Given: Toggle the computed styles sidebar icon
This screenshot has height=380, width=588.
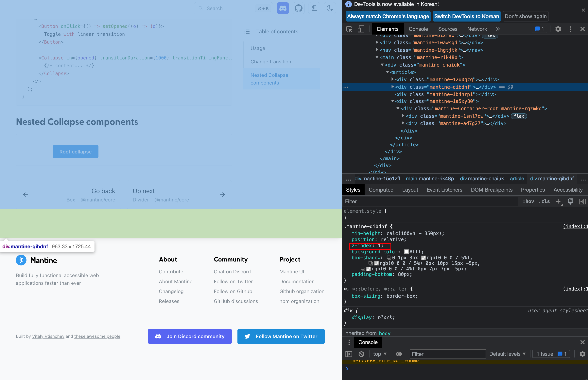Looking at the screenshot, I should [582, 201].
